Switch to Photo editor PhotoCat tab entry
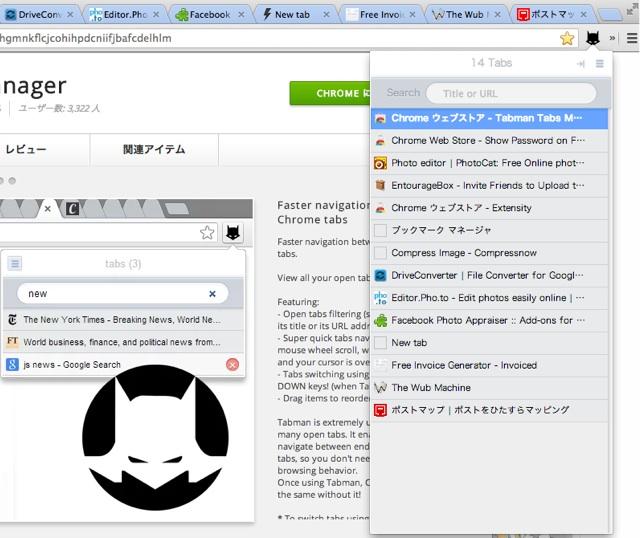 point(489,163)
